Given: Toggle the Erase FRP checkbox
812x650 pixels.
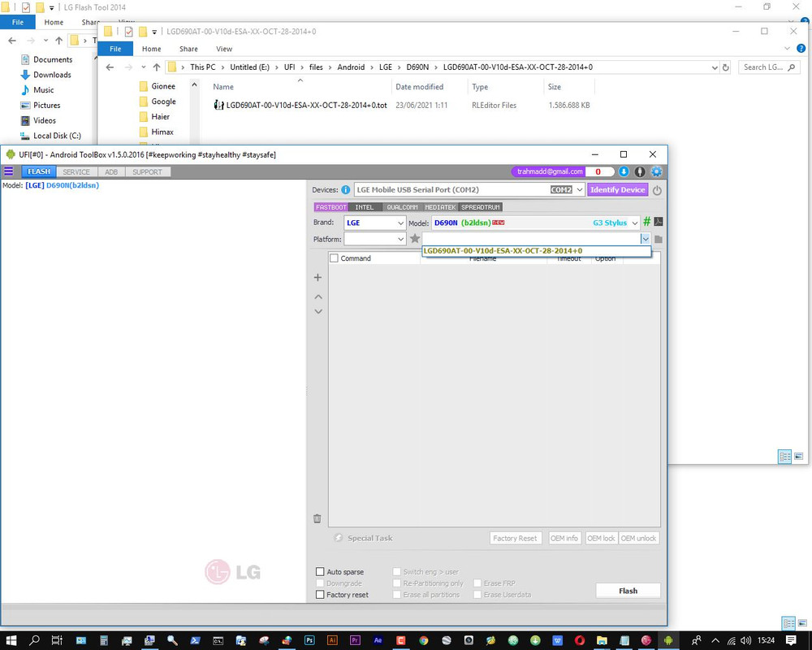Looking at the screenshot, I should [477, 583].
